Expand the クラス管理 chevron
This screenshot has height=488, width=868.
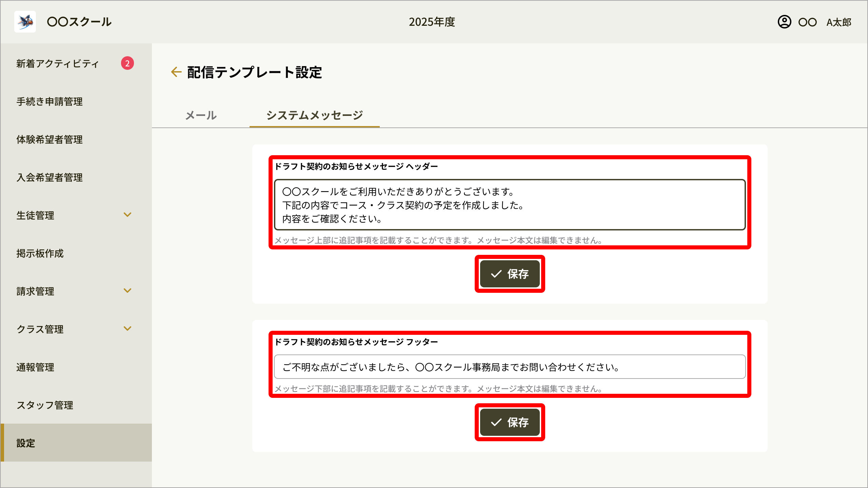[x=127, y=329]
